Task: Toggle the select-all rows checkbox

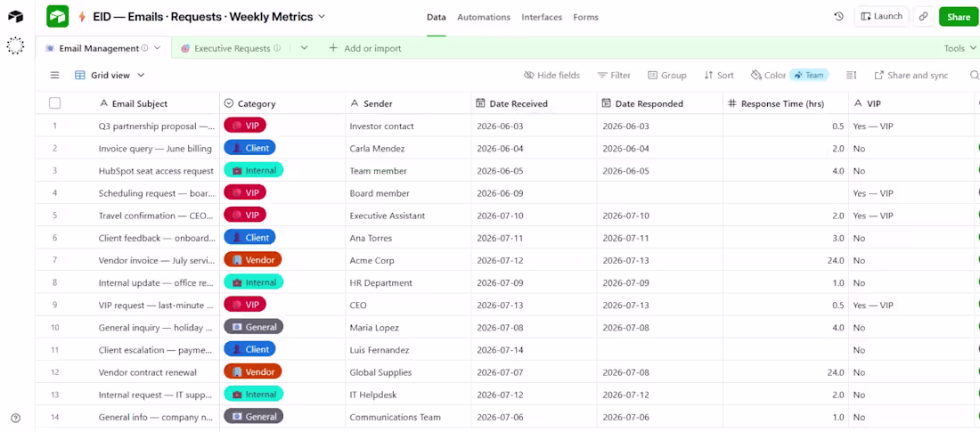Action: click(55, 103)
